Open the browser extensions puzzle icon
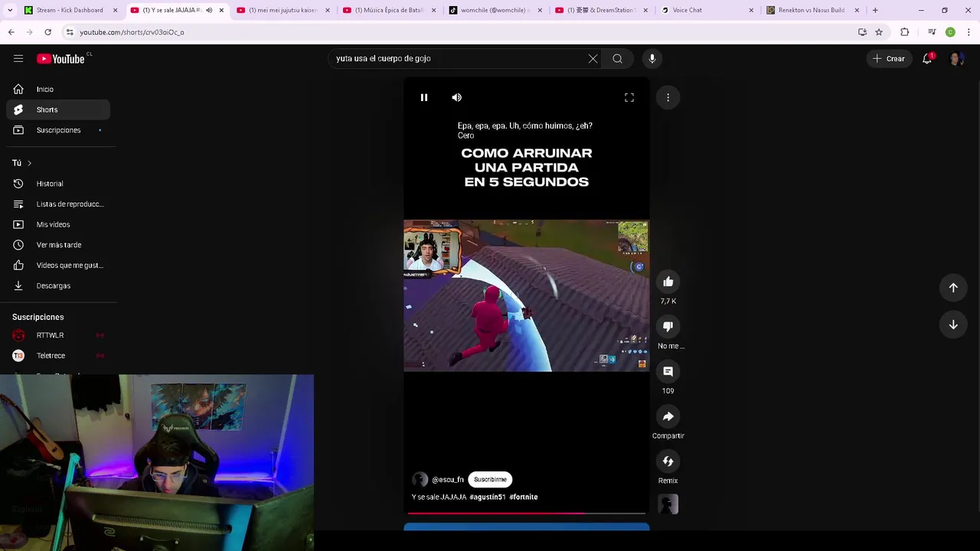980x551 pixels. pos(905,32)
